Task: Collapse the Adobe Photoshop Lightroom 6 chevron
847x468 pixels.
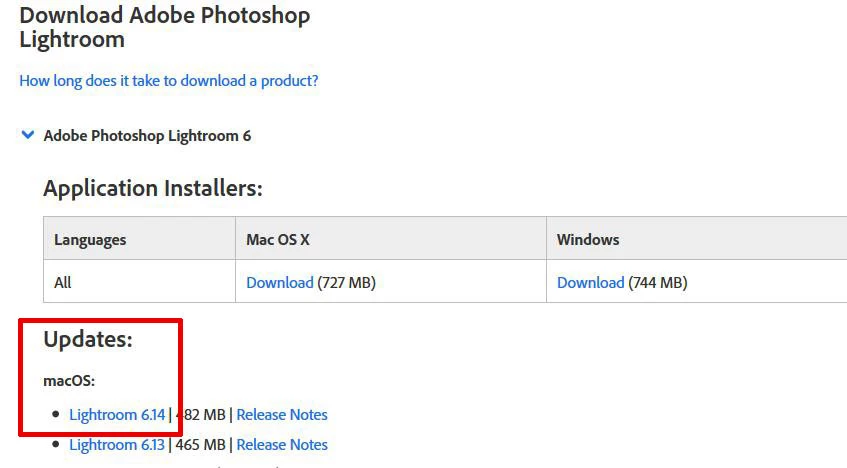Action: [28, 135]
